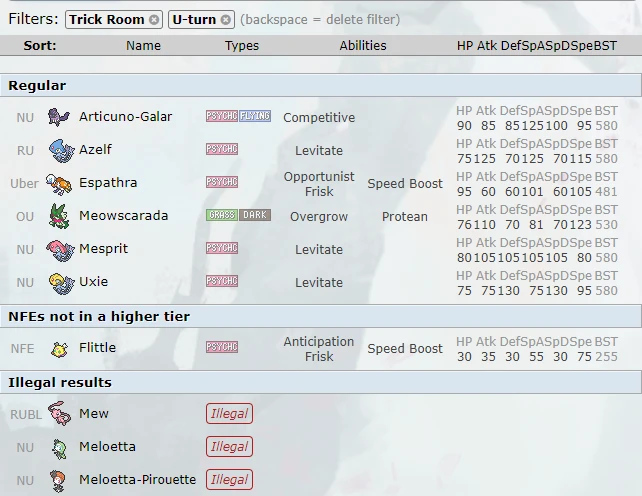The height and width of the screenshot is (496, 642).
Task: Click the Mesprit sprite icon
Action: click(x=60, y=250)
